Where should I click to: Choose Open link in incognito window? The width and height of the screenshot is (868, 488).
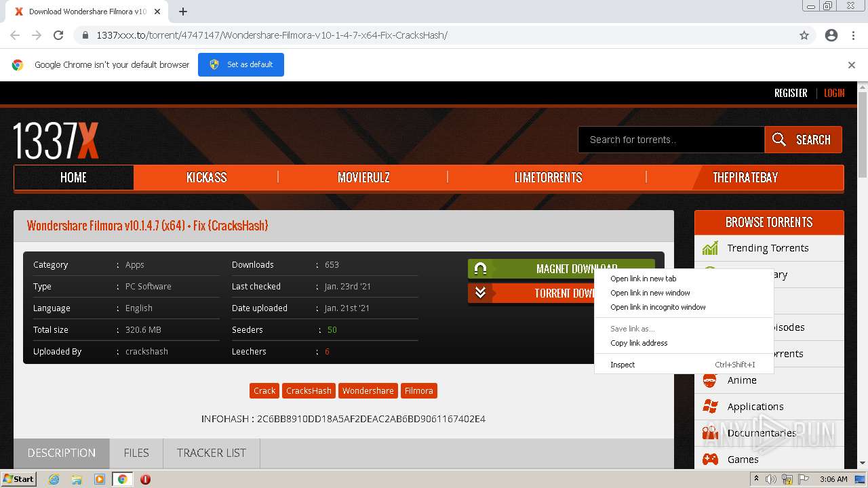(x=684, y=307)
